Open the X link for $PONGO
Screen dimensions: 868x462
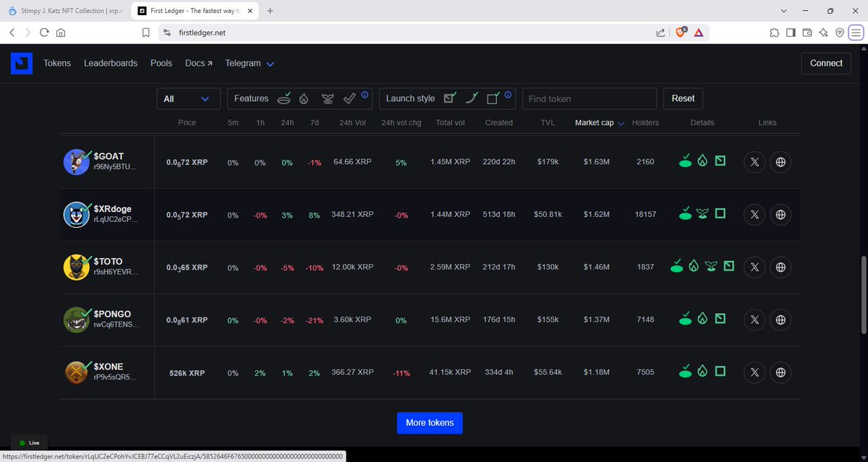pos(754,320)
